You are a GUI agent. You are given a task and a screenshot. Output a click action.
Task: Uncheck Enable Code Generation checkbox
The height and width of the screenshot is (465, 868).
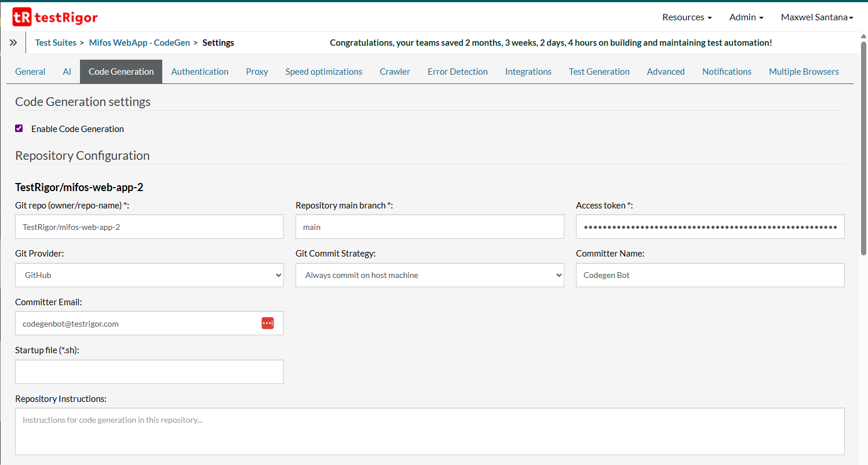point(19,129)
